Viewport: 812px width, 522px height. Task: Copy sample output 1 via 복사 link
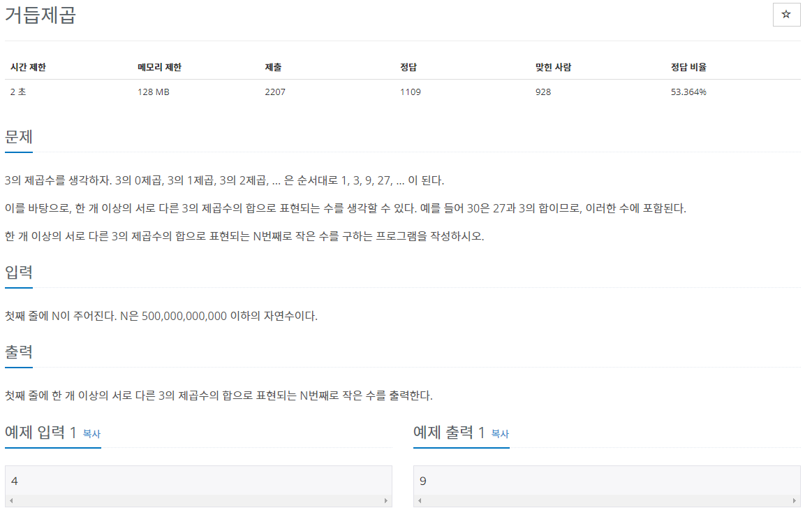[500, 434]
